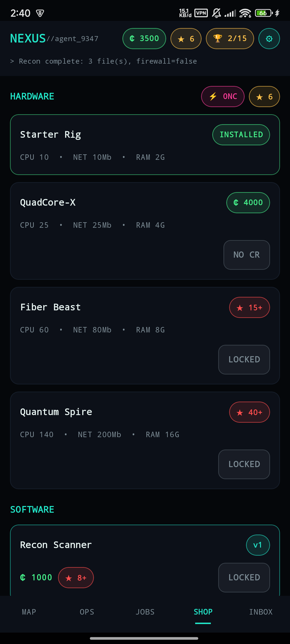Screen dimensions: 290x644
Task: Select the Starter Rig hardware card
Action: click(x=145, y=145)
